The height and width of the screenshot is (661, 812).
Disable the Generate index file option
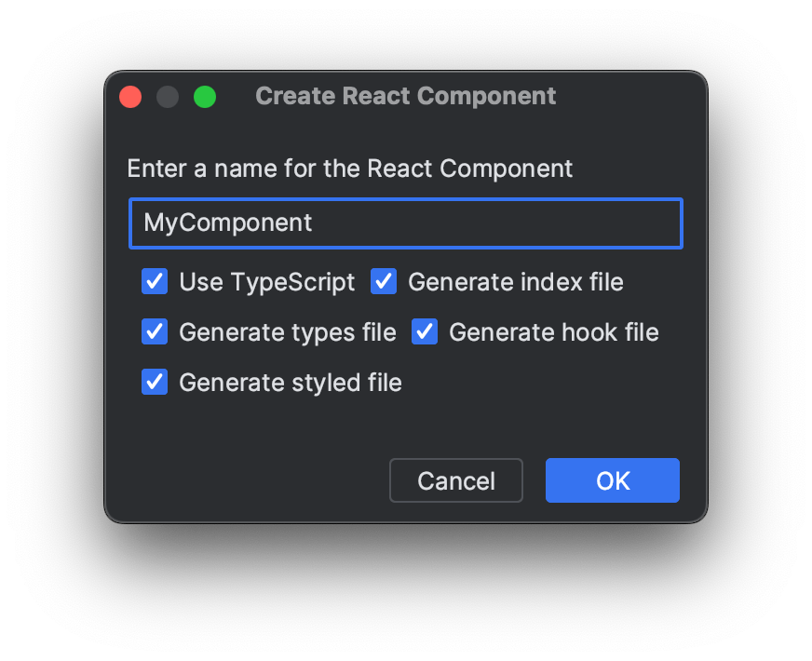[384, 281]
